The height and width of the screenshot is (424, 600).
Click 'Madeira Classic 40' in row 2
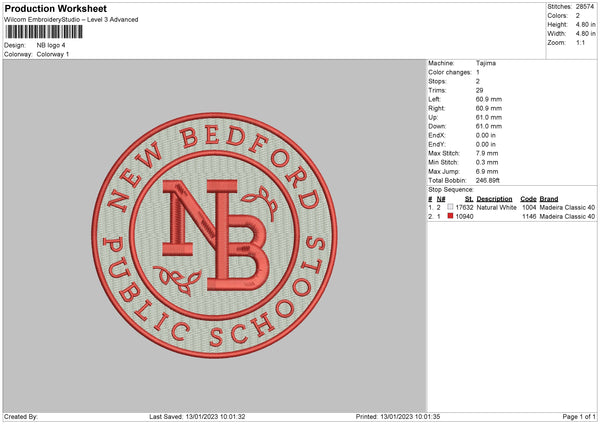click(x=567, y=217)
